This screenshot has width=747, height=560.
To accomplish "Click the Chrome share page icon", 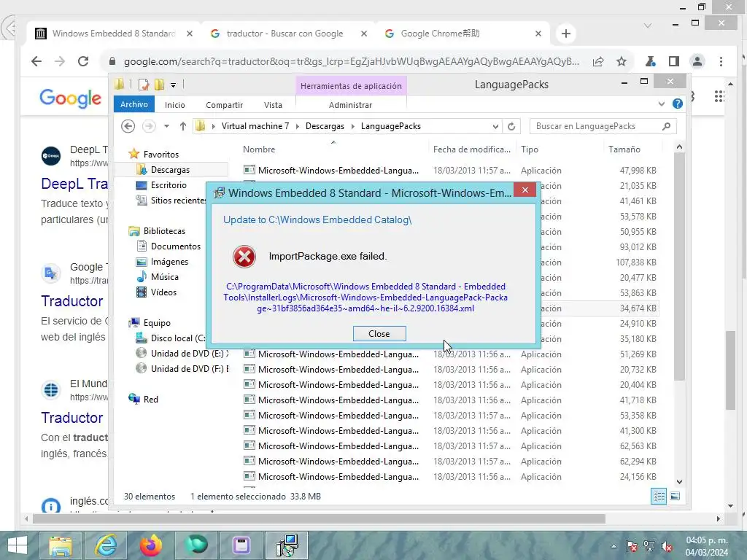I will click(x=598, y=61).
